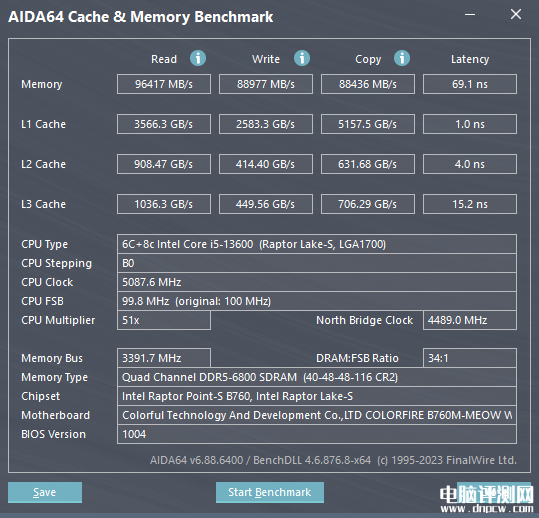Click the CPU Clock value 5087.6 MHz
This screenshot has height=518, width=539.
[x=317, y=282]
